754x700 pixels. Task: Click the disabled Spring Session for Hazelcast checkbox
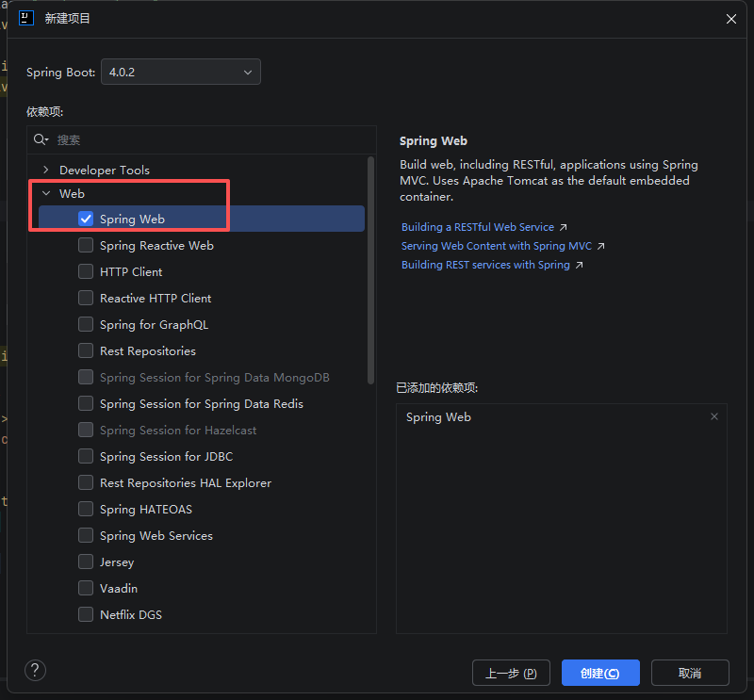[x=86, y=430]
